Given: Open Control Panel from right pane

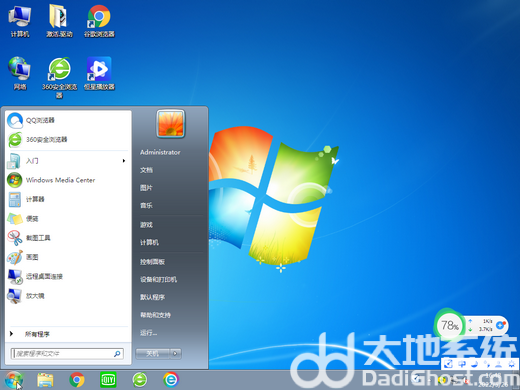Looking at the screenshot, I should pos(152,262).
